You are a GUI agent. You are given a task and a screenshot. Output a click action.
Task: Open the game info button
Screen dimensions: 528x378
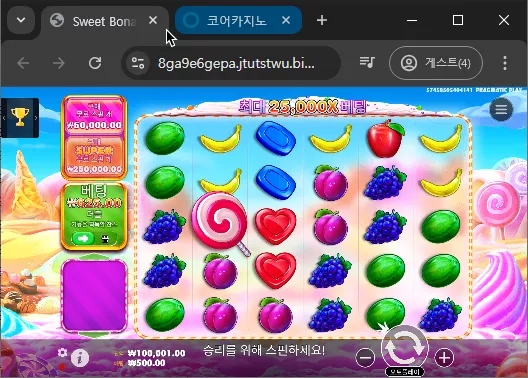[x=80, y=357]
